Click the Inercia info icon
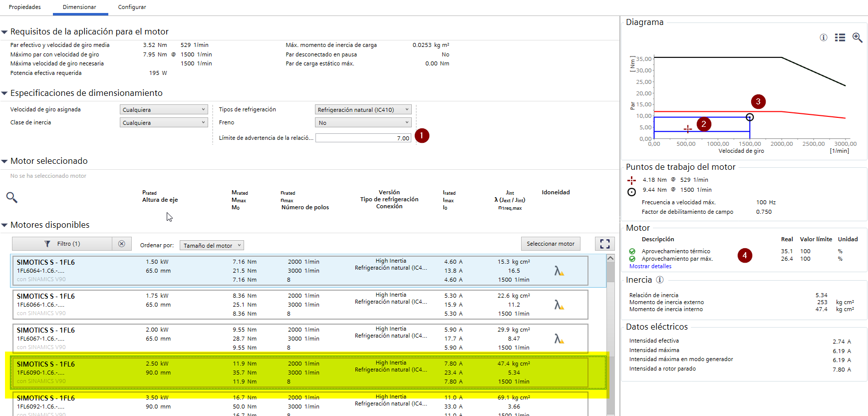 [660, 280]
